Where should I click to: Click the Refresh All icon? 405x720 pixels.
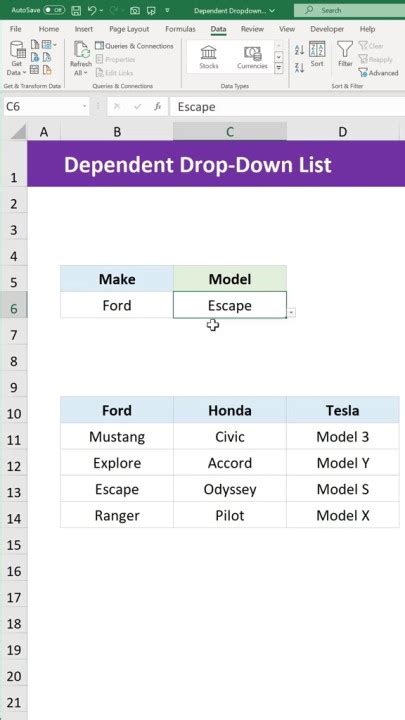click(x=81, y=58)
